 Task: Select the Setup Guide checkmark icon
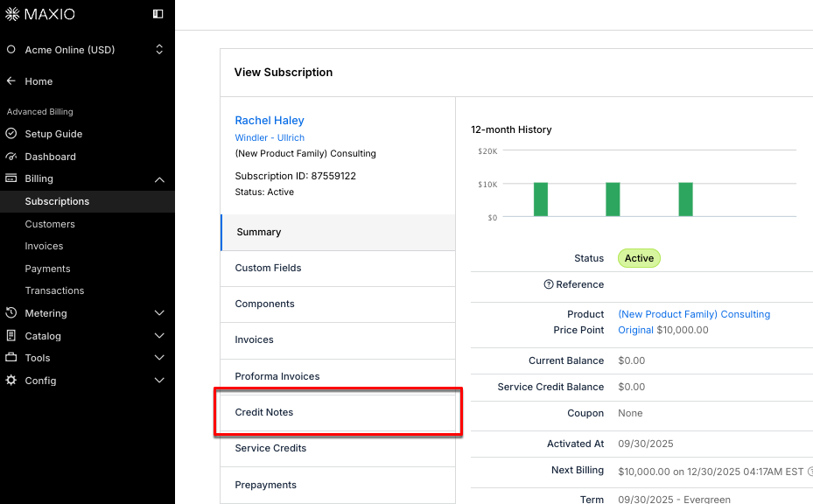coord(11,133)
